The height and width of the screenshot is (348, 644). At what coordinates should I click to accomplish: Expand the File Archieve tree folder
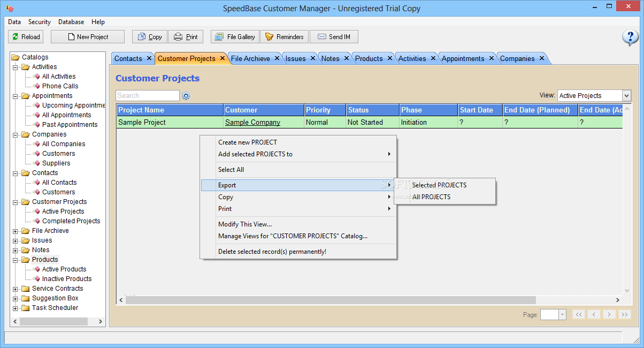15,231
